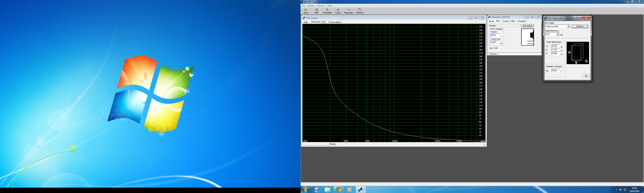Open the Driver tab in project window
The image size is (644, 193).
pos(491,21)
